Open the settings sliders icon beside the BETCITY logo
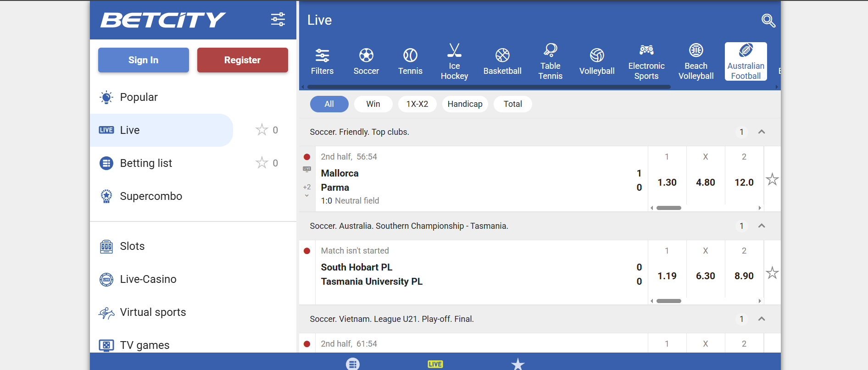Screen dimensions: 868x370 pyautogui.click(x=278, y=19)
